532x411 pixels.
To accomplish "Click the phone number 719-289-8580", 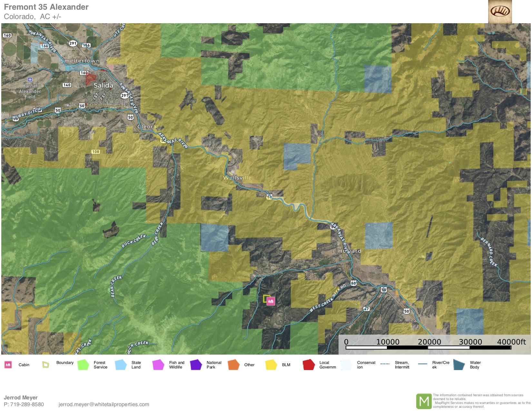I will 27,404.
